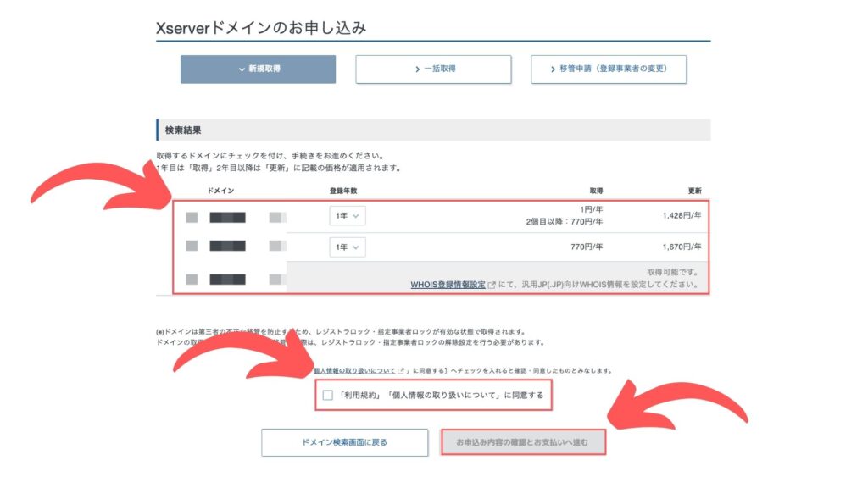Viewport: 868px width, 488px height.
Task: Click the 検索結果 heading
Action: (183, 130)
